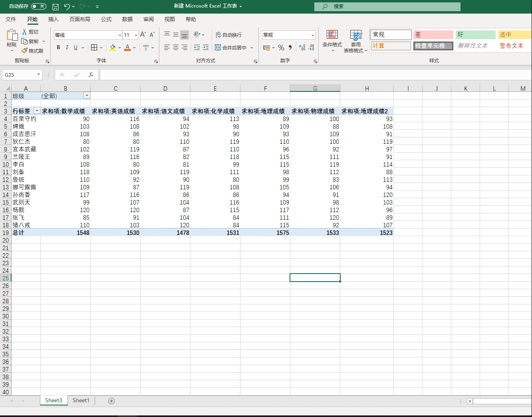Toggle the AutoSave switch
532x417 pixels.
pyautogui.click(x=38, y=6)
